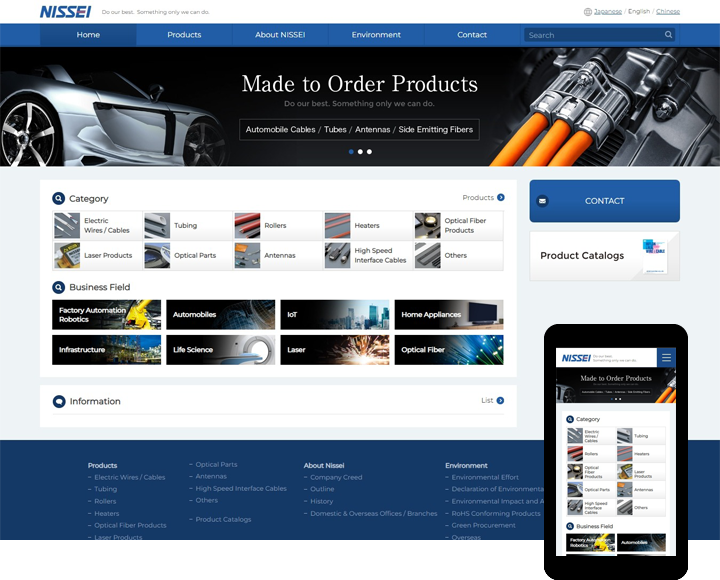
Task: Click the Optical Fiber Products category thumbnail
Action: pos(428,225)
